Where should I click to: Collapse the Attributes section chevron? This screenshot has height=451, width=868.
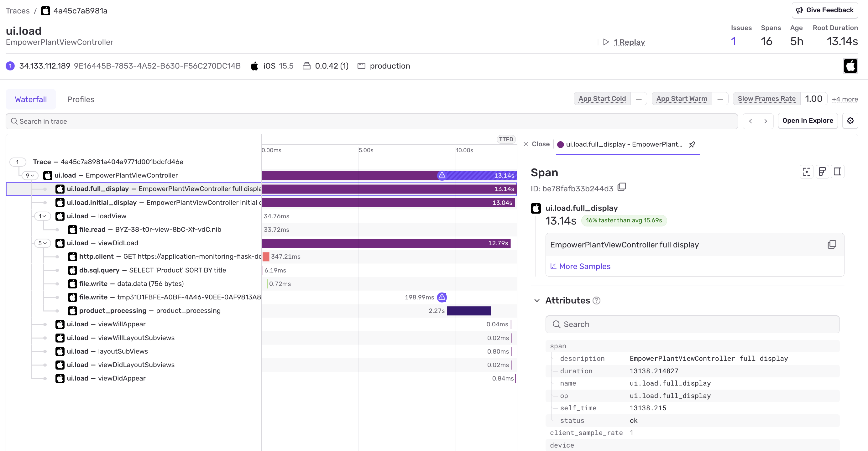(537, 300)
